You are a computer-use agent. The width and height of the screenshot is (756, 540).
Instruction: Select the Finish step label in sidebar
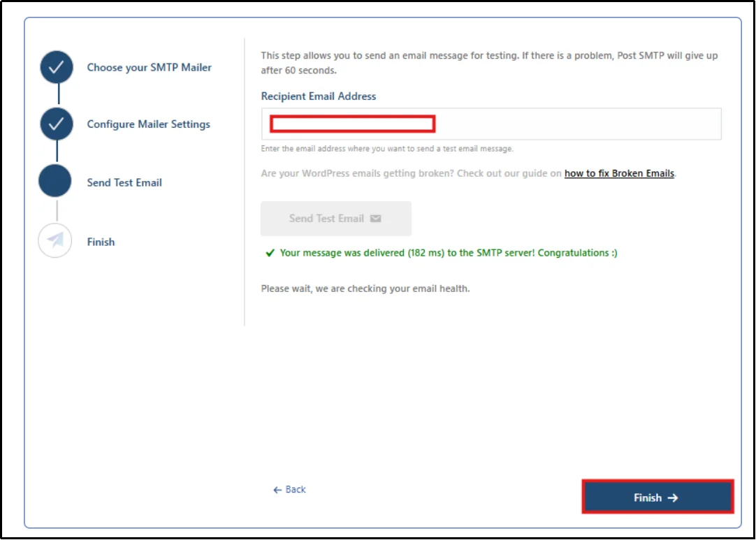click(101, 242)
